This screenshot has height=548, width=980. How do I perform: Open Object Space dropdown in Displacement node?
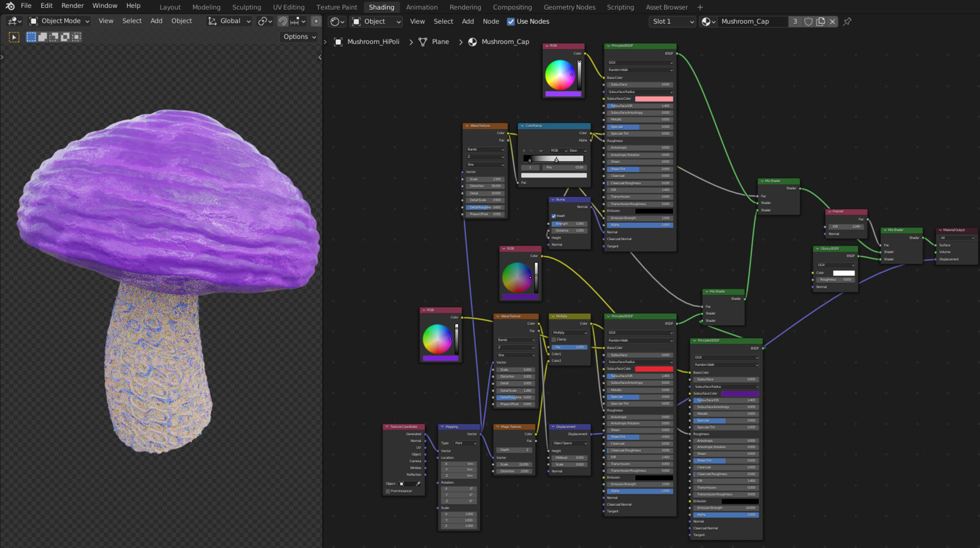[x=569, y=443]
